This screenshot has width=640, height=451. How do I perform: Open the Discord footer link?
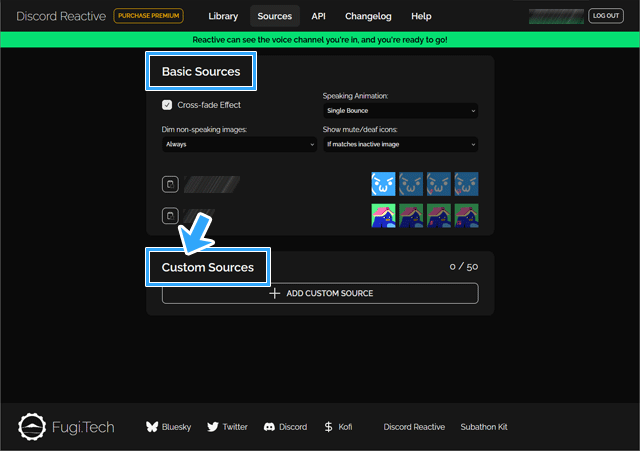pyautogui.click(x=293, y=427)
